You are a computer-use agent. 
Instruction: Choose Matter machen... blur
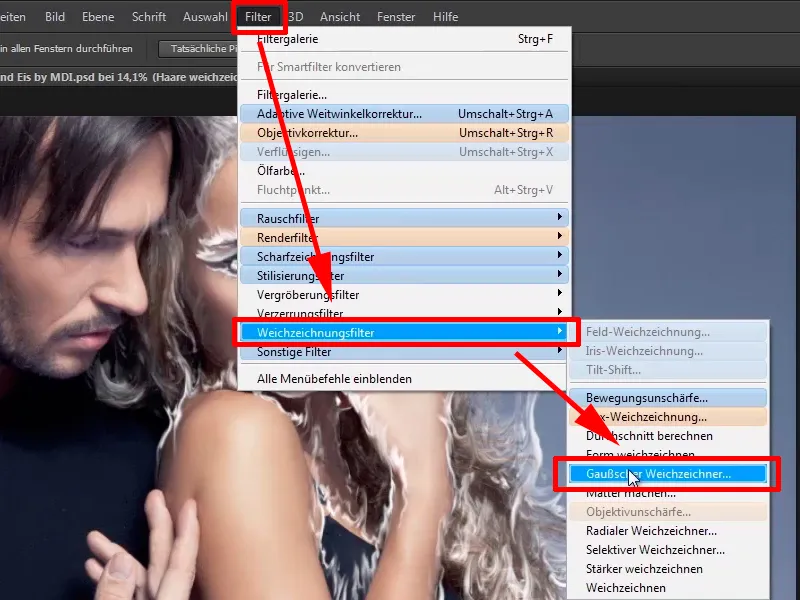tap(668, 494)
